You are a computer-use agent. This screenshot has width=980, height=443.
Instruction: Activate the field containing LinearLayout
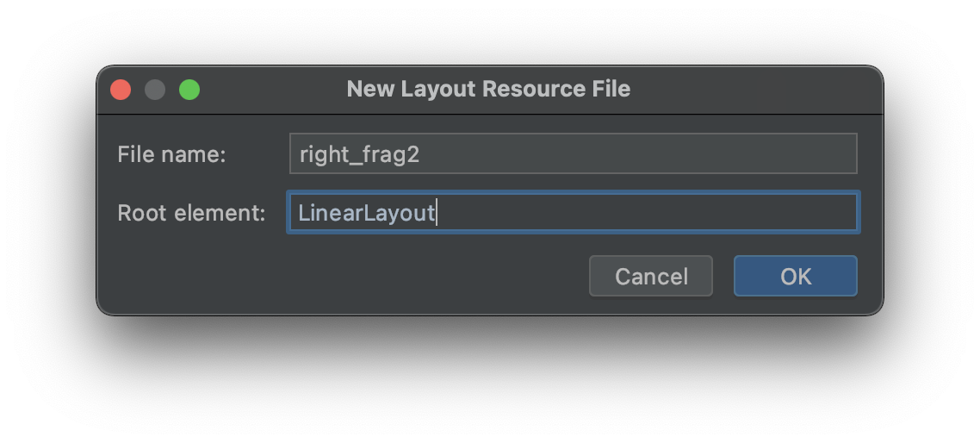(x=573, y=213)
